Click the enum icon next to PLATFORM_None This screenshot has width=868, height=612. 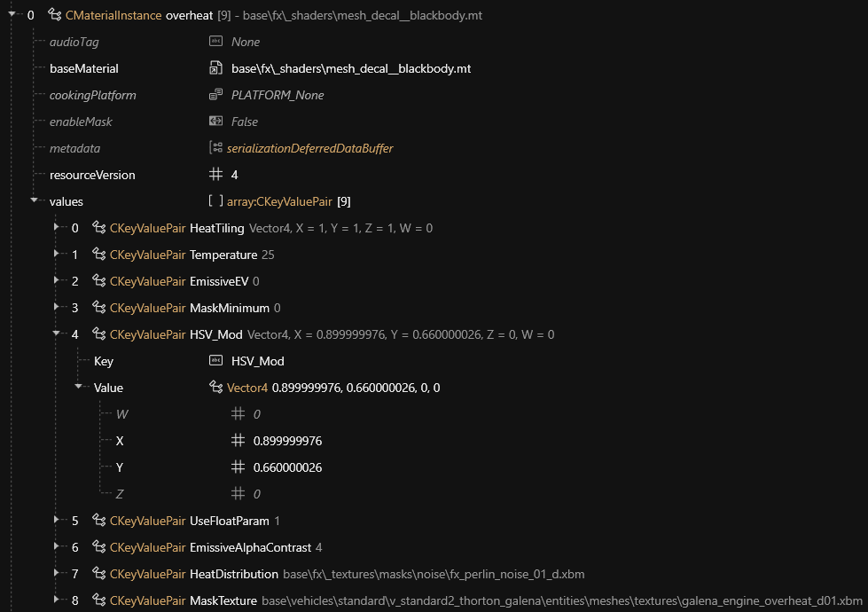point(215,95)
